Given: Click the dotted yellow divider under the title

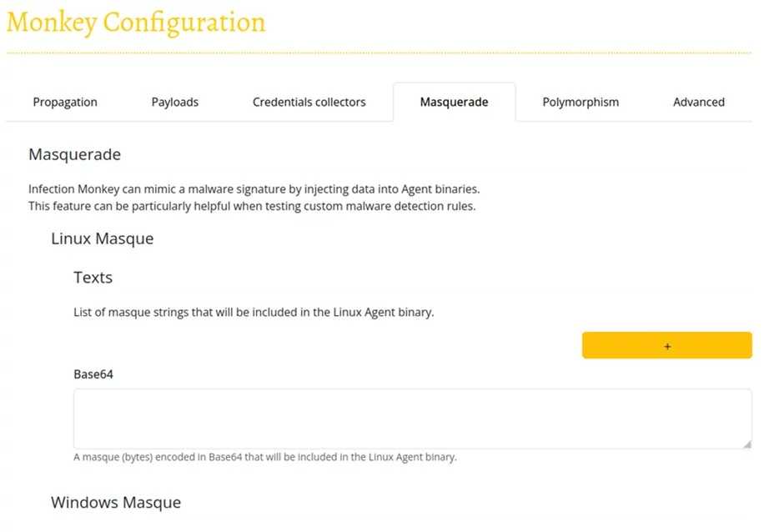Looking at the screenshot, I should pyautogui.click(x=379, y=53).
